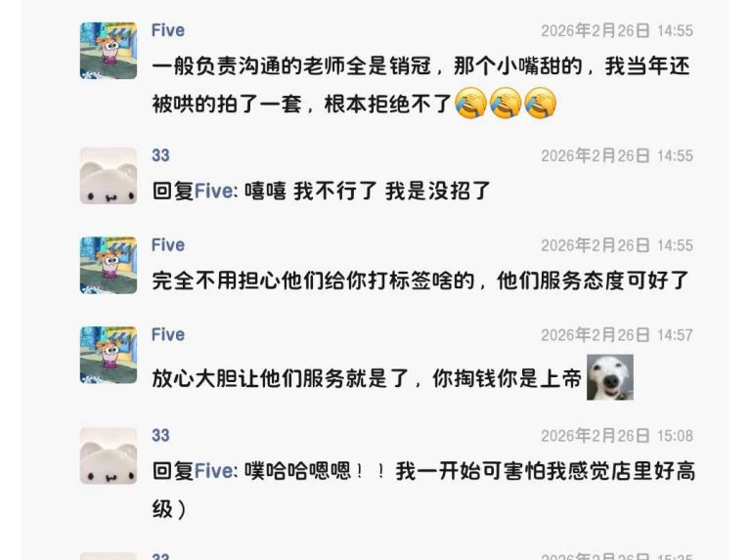Click username Five on the 14:57 comment
The height and width of the screenshot is (560, 751).
(168, 334)
